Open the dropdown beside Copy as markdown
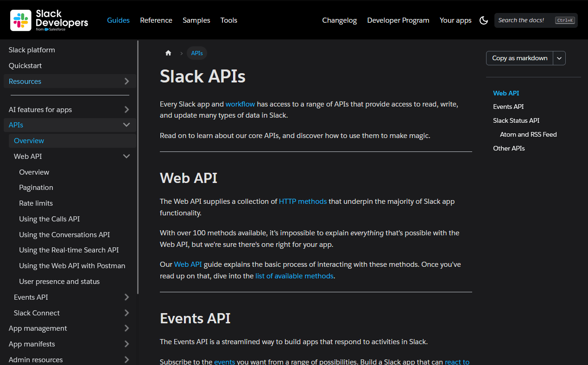588x365 pixels. point(559,58)
